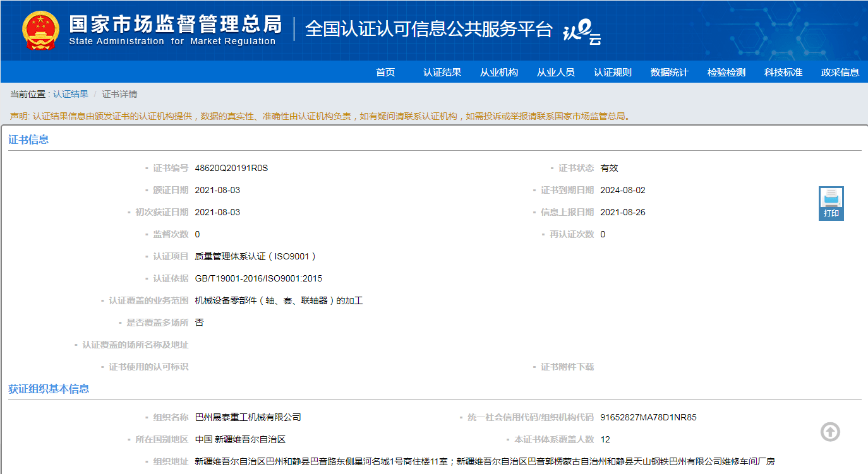Open the 检验检测 menu

click(x=726, y=72)
